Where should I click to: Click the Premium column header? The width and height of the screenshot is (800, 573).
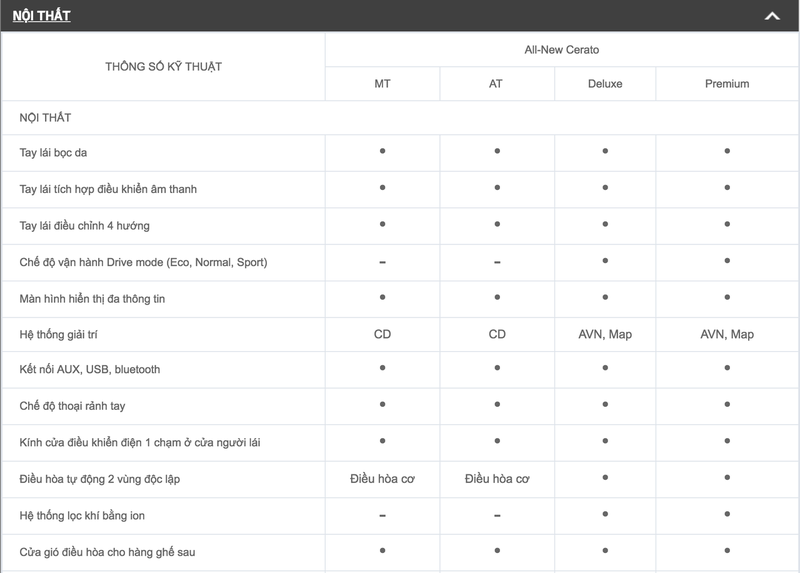pyautogui.click(x=727, y=84)
